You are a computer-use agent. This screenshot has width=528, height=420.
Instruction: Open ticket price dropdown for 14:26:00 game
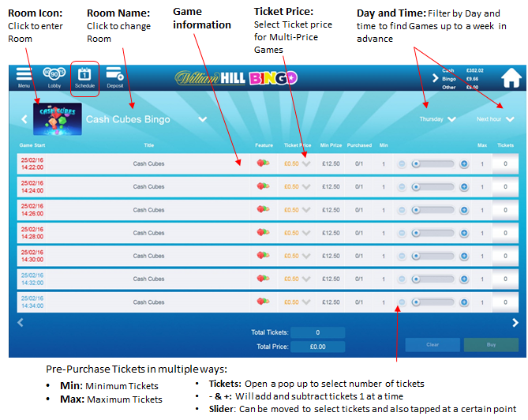(x=306, y=210)
